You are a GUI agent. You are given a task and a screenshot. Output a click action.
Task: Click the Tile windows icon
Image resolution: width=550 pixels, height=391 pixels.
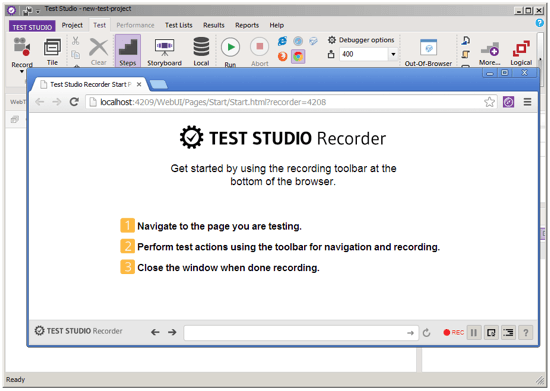[x=52, y=47]
